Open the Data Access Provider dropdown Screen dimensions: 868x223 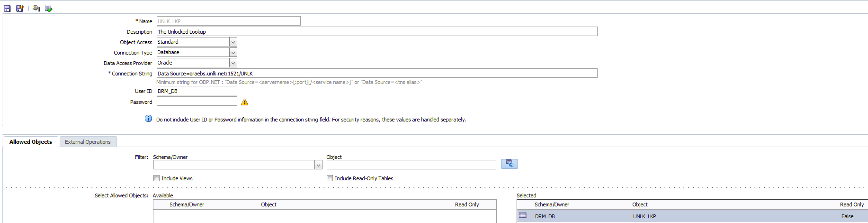[233, 63]
